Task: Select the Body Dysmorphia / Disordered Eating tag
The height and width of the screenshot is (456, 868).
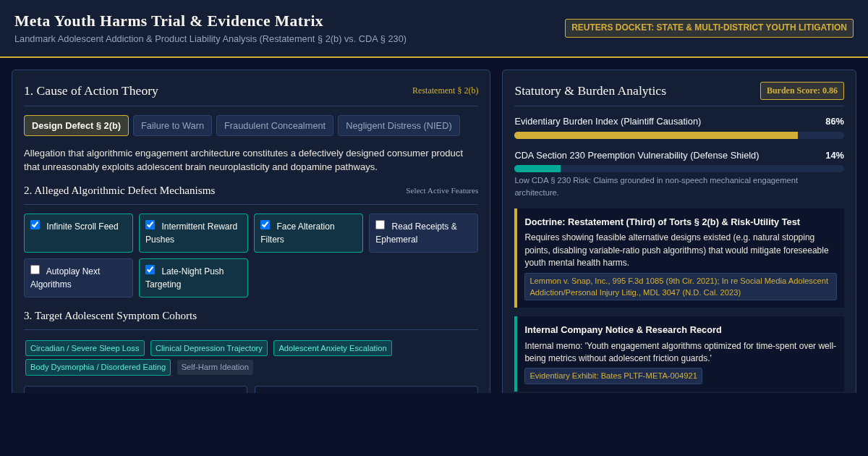Action: (98, 367)
